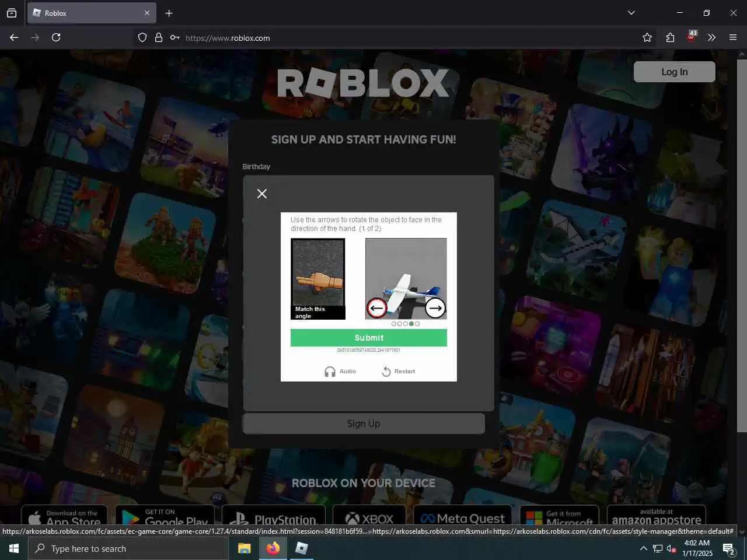This screenshot has width=747, height=560.
Task: Open the muted volume tray icon
Action: click(x=672, y=548)
